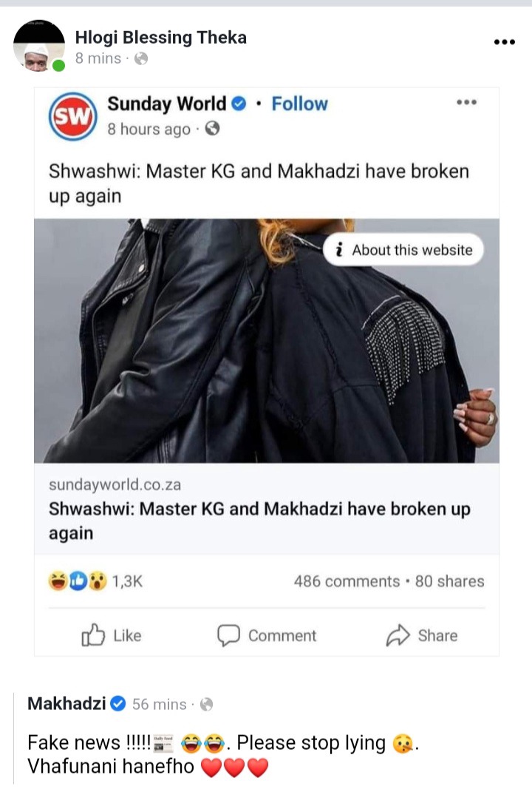Click the About this website info button
532x789 pixels.
pos(403,250)
